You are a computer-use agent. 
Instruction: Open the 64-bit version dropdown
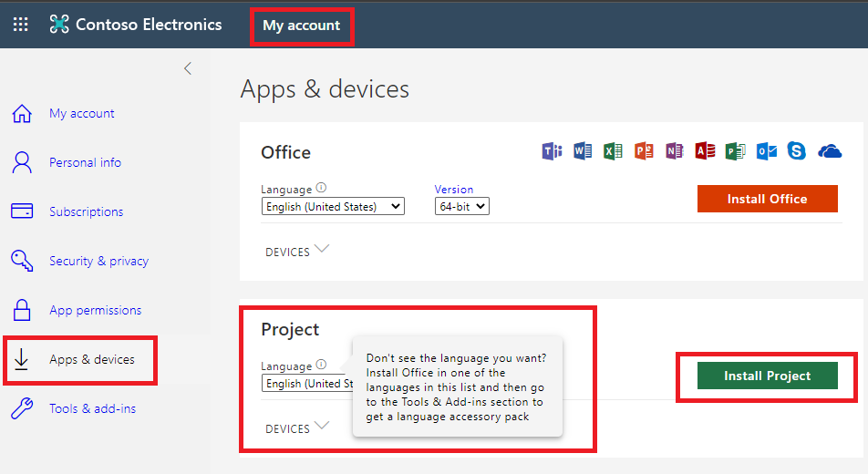click(461, 207)
